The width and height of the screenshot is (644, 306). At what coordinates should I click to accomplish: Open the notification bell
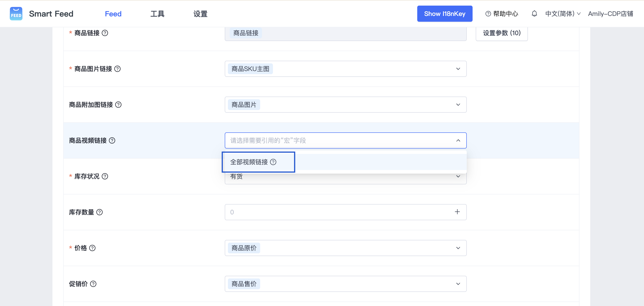click(x=534, y=13)
